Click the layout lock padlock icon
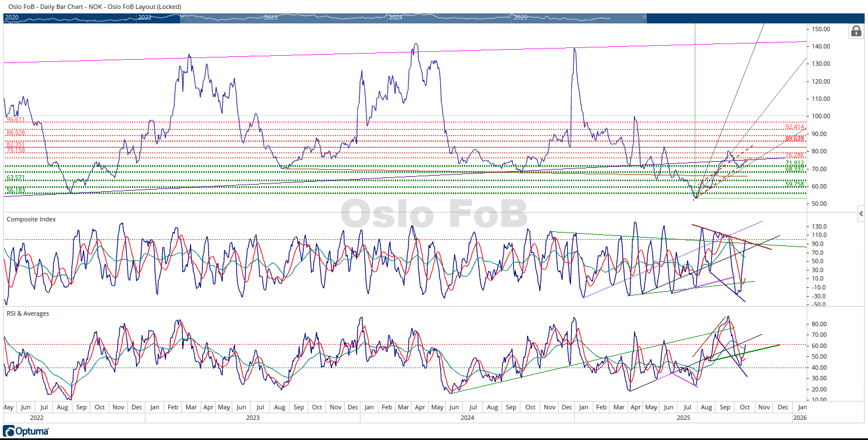This screenshot has height=440, width=868. point(856,31)
